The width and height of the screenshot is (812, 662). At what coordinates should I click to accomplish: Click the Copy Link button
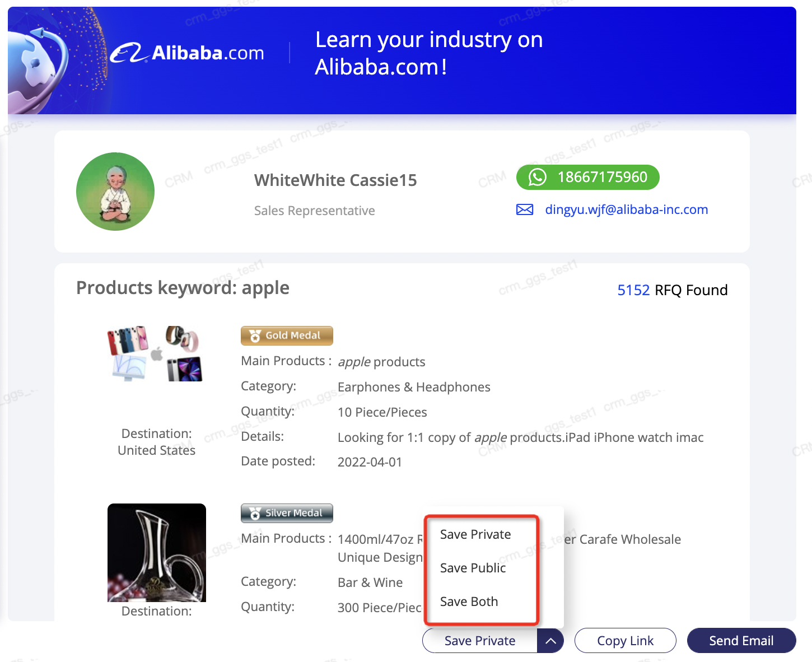point(625,641)
